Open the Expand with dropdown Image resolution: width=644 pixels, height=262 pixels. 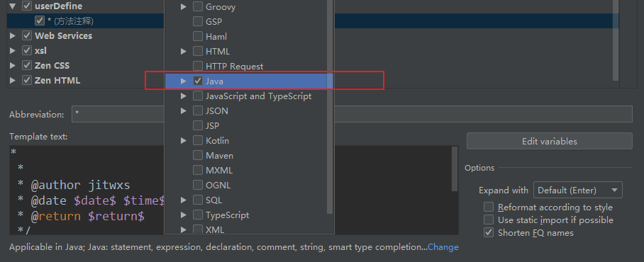(577, 190)
